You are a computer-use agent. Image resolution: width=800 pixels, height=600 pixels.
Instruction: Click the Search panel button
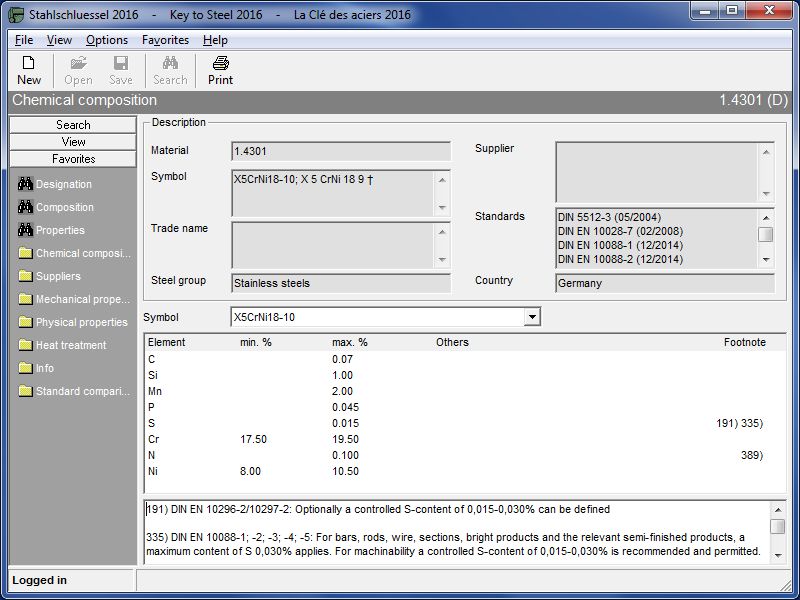click(73, 125)
